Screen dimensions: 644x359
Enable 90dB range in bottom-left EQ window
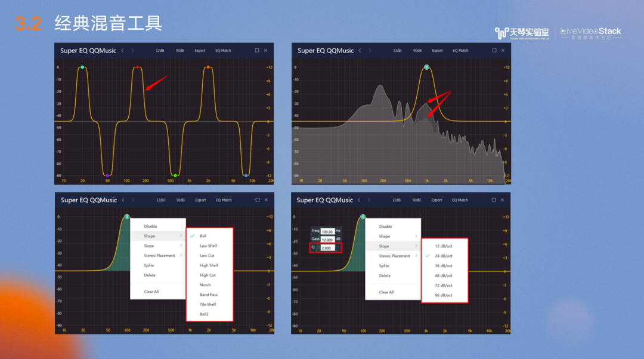pyautogui.click(x=180, y=200)
